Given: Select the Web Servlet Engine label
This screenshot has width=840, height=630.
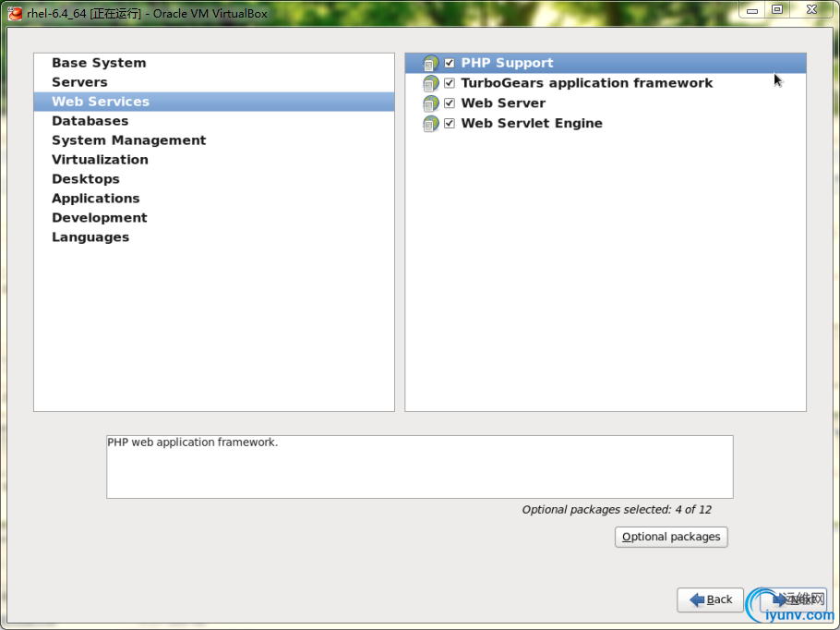Looking at the screenshot, I should coord(532,123).
